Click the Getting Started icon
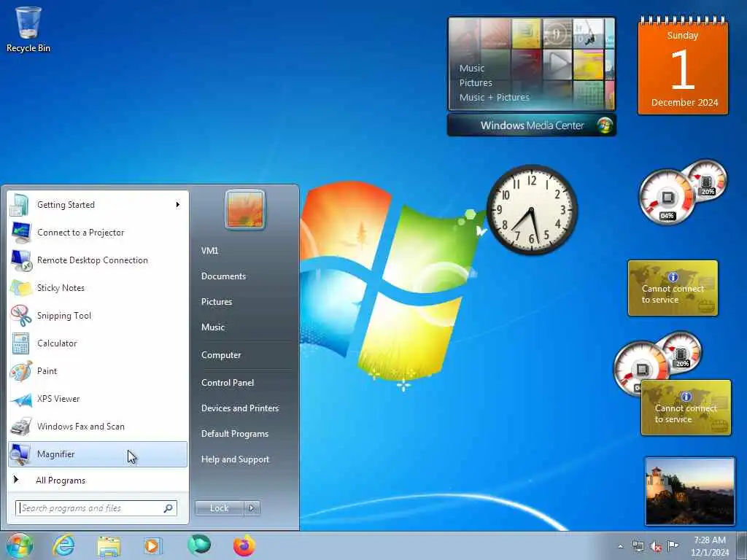 pos(20,205)
